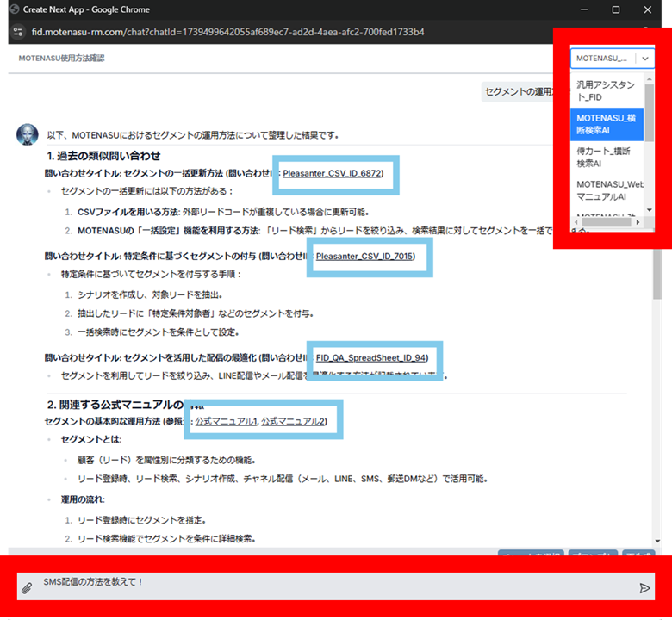This screenshot has height=620, width=672.
Task: Select MOTENASU_WebマニュアルAI option
Action: click(x=607, y=190)
